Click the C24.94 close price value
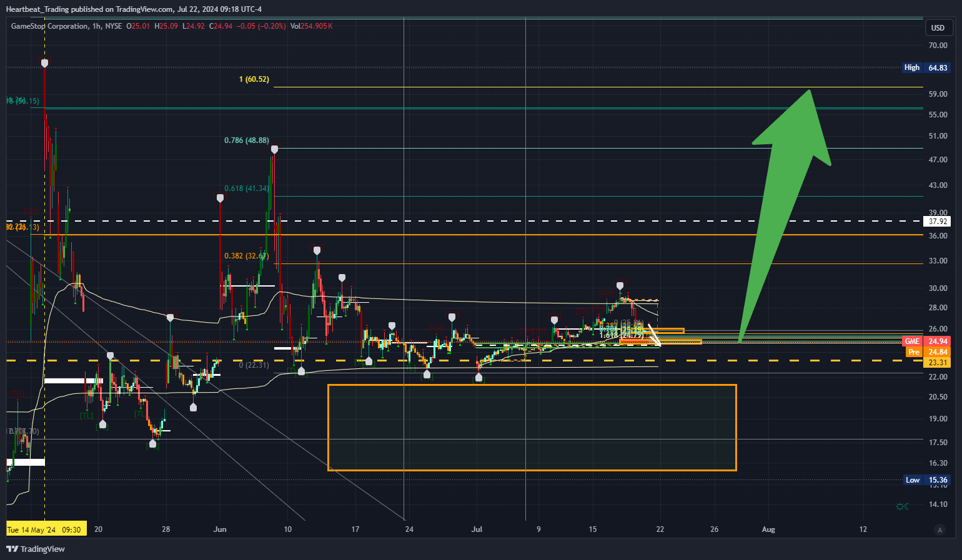 [x=221, y=26]
